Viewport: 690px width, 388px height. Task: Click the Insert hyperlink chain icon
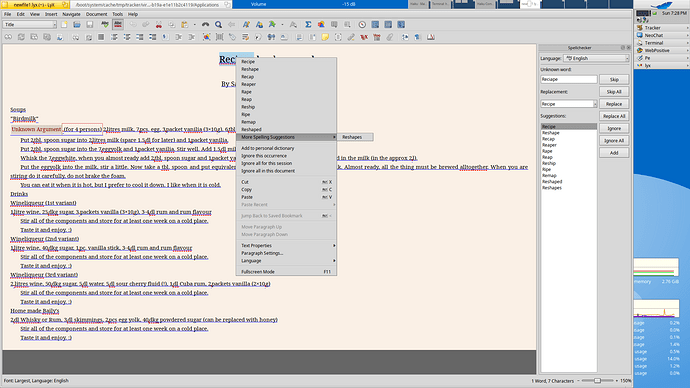pos(351,37)
